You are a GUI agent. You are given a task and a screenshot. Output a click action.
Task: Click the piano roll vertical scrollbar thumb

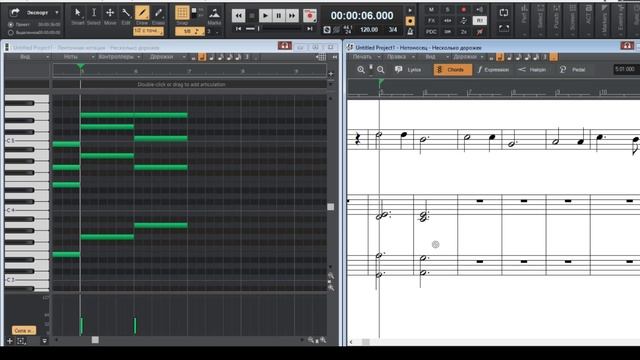[331, 207]
